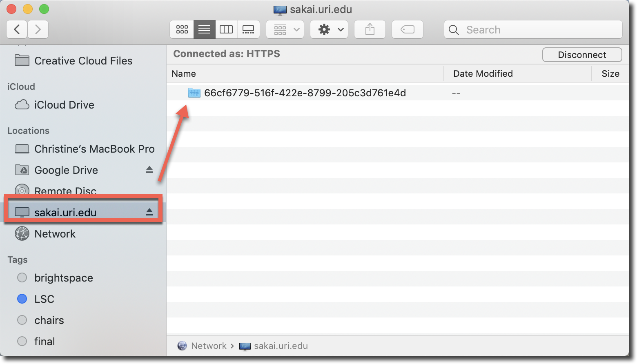This screenshot has height=364, width=637.
Task: Minimize the Finder window
Action: [28, 9]
